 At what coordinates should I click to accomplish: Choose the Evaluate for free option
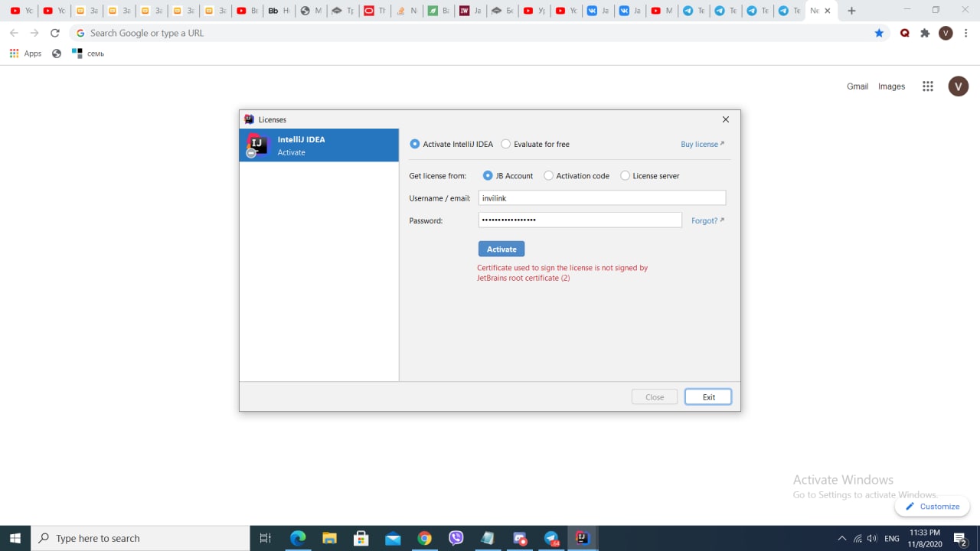[x=506, y=144]
